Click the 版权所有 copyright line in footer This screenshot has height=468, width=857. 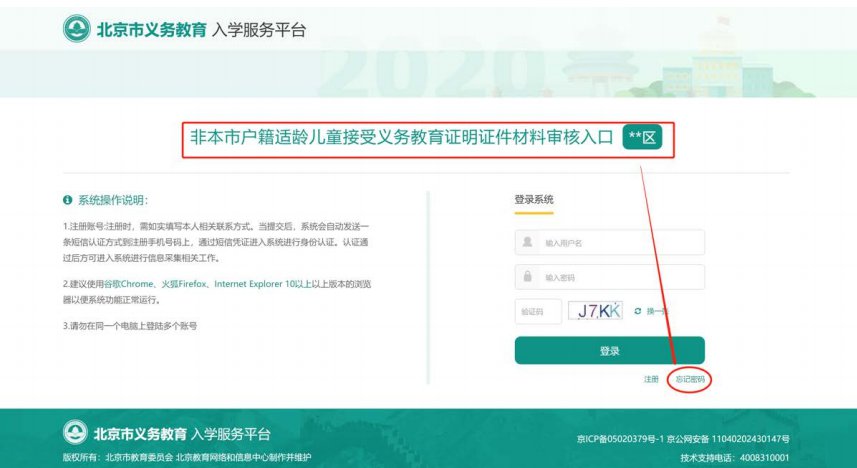(187, 457)
